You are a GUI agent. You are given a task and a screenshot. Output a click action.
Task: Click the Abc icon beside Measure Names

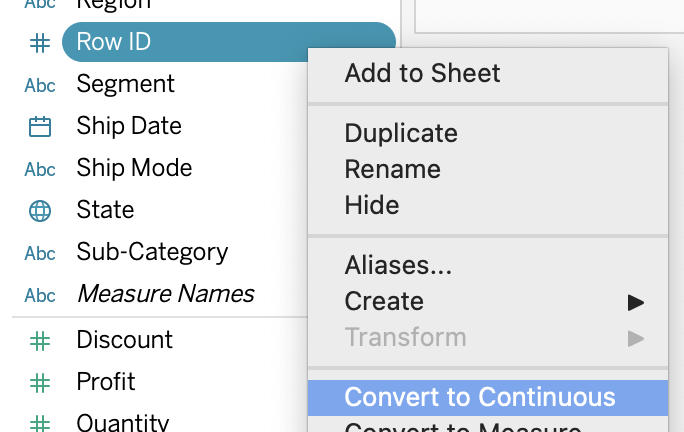pyautogui.click(x=40, y=295)
